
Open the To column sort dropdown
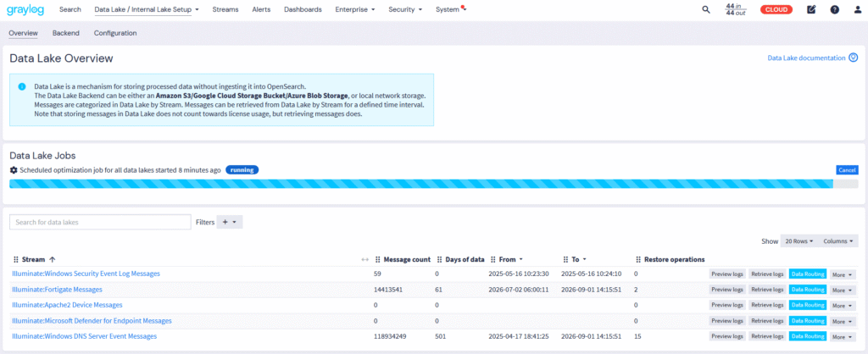[x=583, y=259]
